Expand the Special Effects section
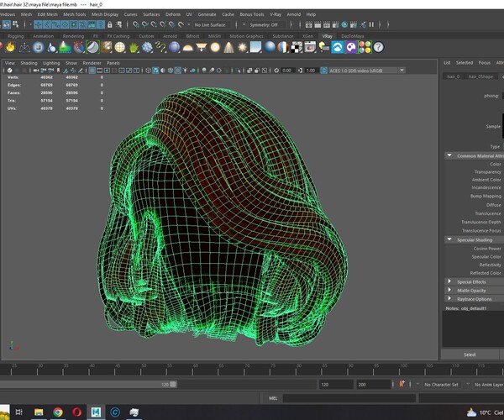This screenshot has width=504, height=420. (x=449, y=281)
